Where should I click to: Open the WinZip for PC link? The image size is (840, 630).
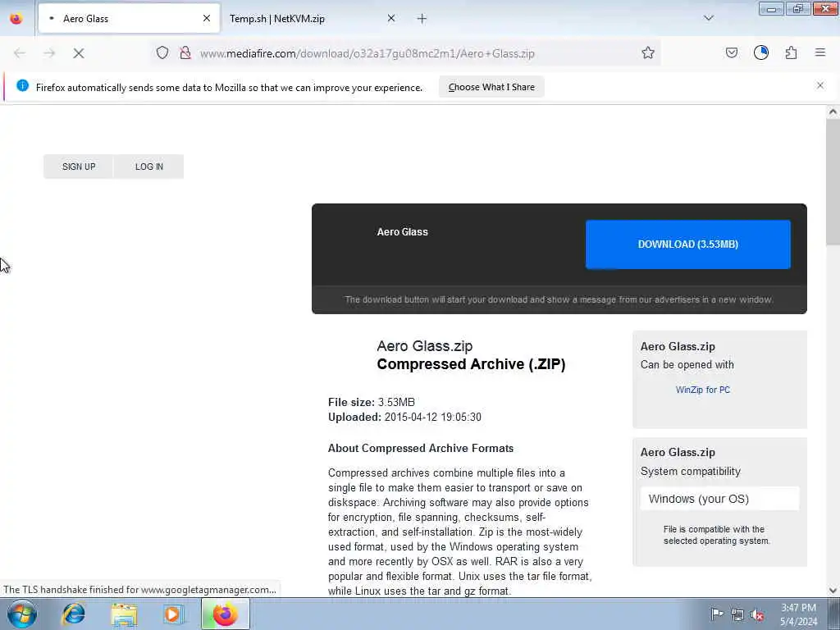[x=702, y=390]
